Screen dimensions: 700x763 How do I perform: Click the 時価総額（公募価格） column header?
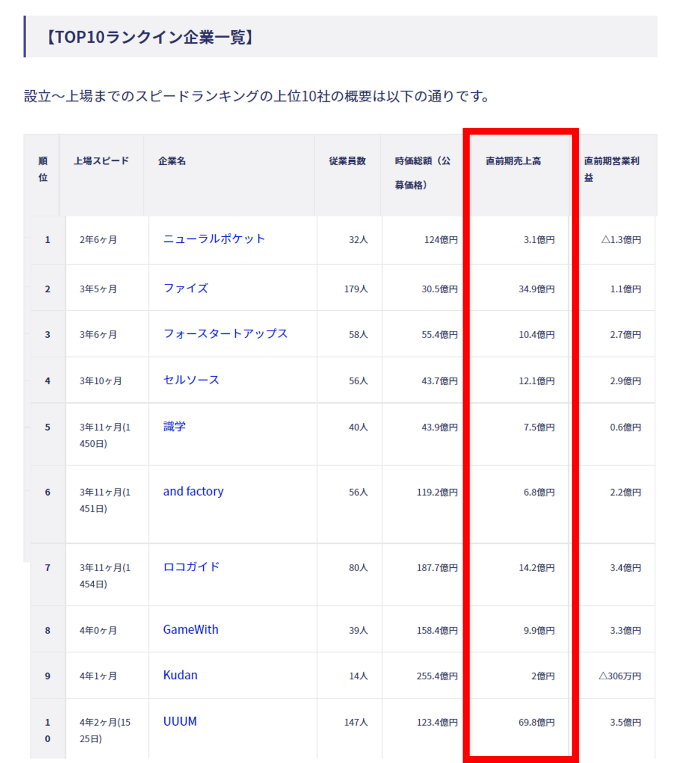coord(422,173)
